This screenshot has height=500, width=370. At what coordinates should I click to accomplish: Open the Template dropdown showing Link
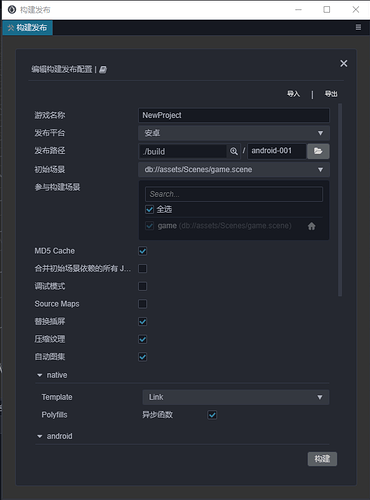(236, 397)
